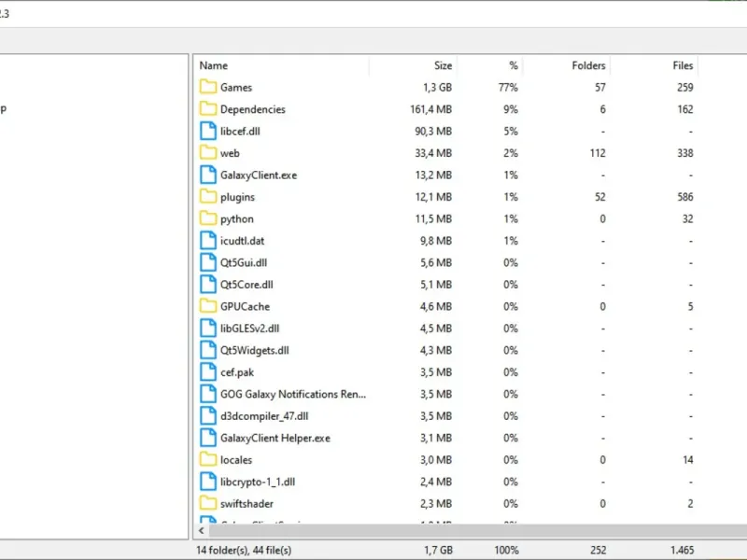This screenshot has width=747, height=560.
Task: Select the GOG Galaxy Notifications Ren... name
Action: click(x=293, y=394)
